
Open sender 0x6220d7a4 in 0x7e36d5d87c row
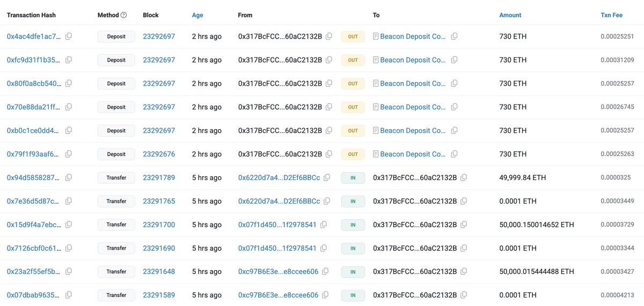pos(279,201)
